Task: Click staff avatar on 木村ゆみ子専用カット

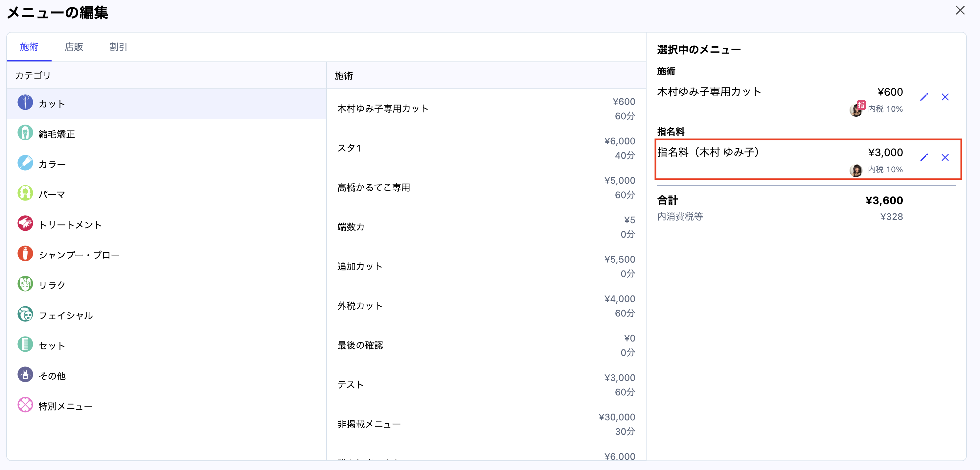Action: (x=856, y=109)
